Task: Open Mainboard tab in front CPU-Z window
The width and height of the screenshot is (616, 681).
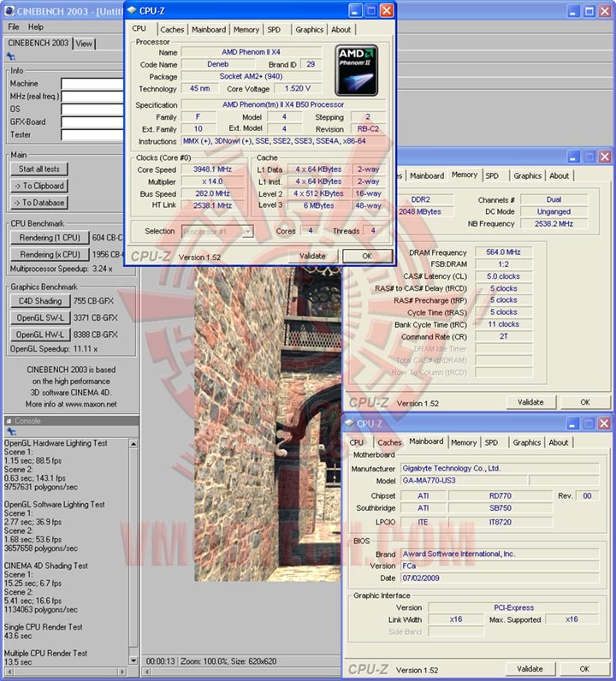Action: point(209,30)
